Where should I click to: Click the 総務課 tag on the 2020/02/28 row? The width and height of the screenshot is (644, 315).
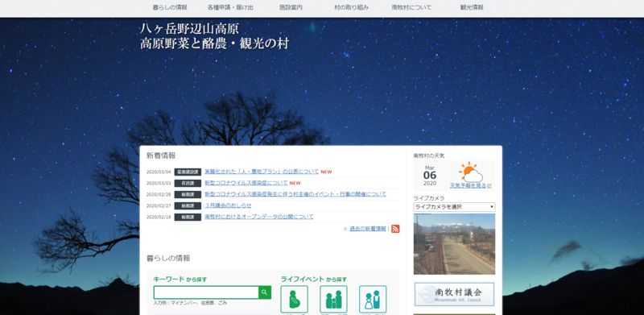click(188, 194)
